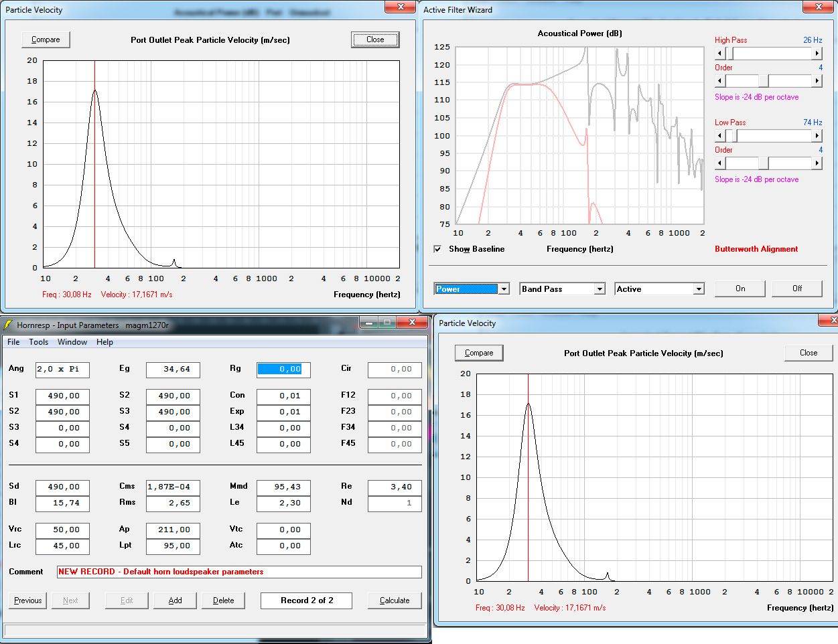
Task: Click the Low Pass slider left arrow
Action: (x=720, y=136)
